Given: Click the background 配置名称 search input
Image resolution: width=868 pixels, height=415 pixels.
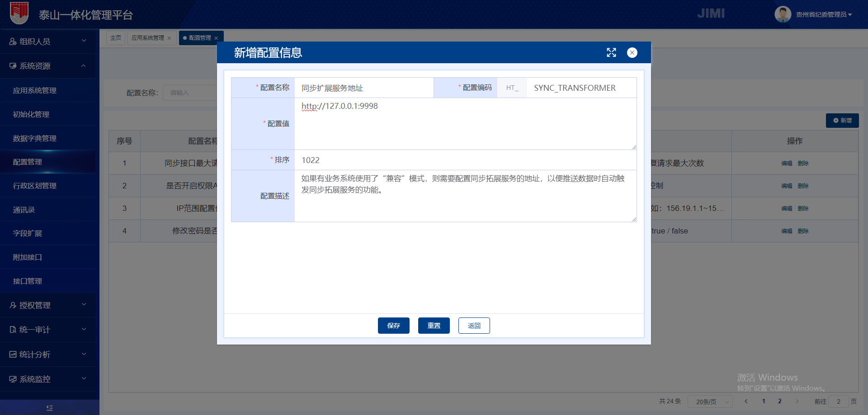Looking at the screenshot, I should pyautogui.click(x=190, y=93).
